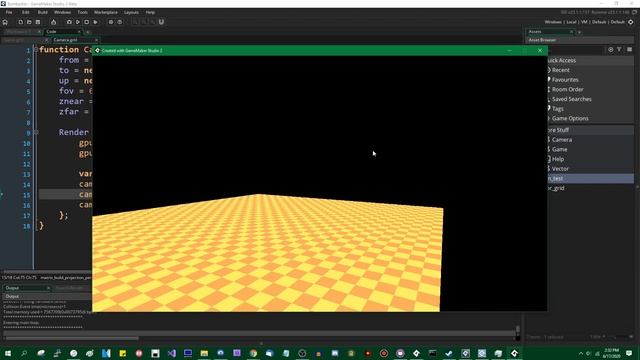Click the Open Project toolbar icon
Viewport: 640px width, 360px height.
click(29, 22)
